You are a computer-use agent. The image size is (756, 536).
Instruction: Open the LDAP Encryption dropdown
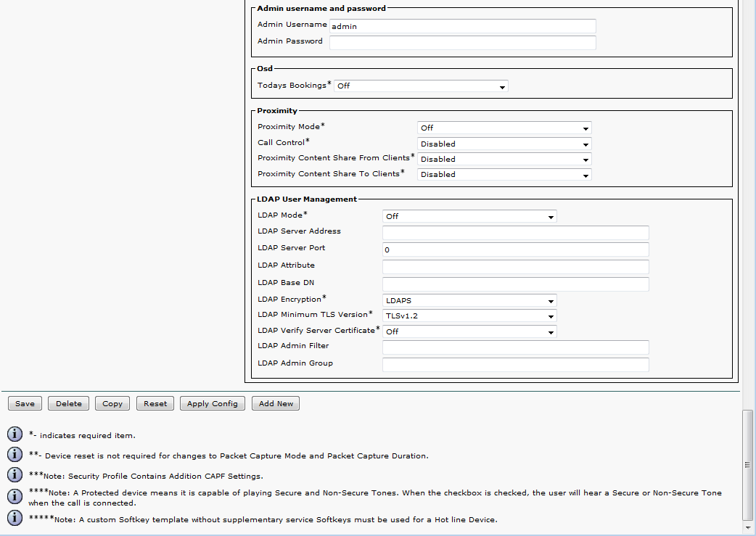click(469, 300)
